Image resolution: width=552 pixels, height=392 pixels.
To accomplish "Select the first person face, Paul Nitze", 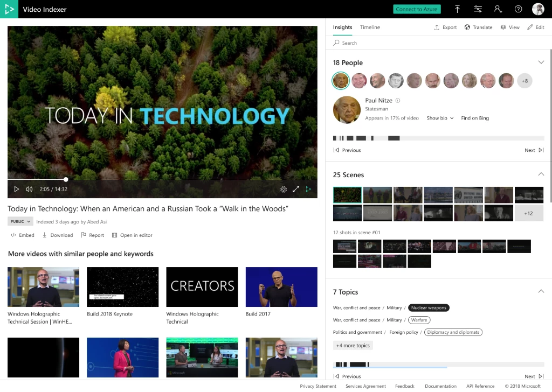I will pos(341,81).
